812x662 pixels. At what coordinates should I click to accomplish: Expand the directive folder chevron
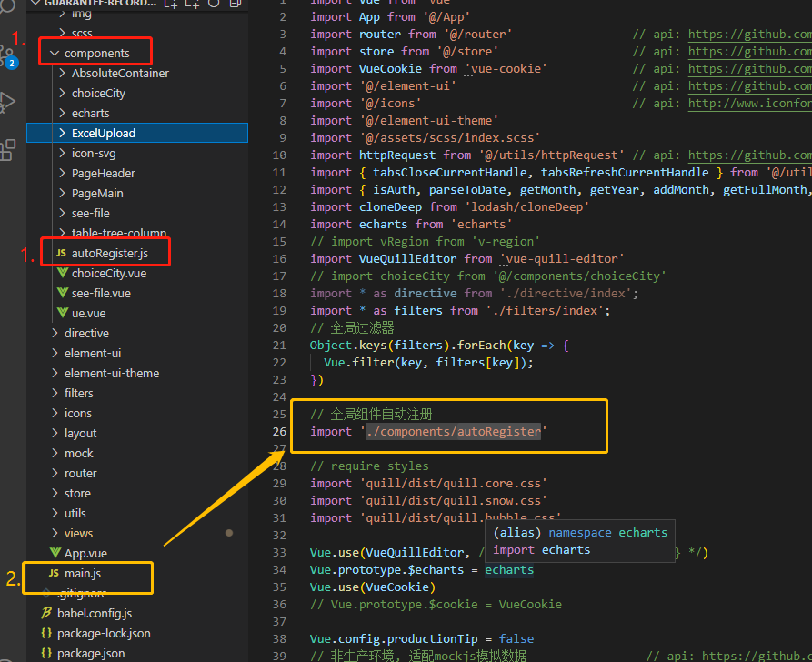tap(55, 333)
